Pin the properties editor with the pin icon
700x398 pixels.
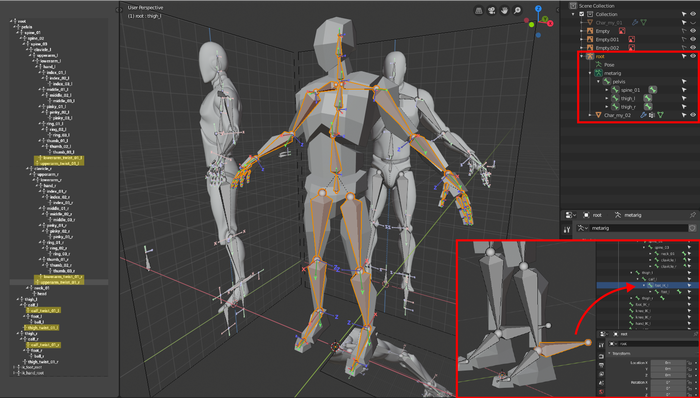[x=693, y=215]
